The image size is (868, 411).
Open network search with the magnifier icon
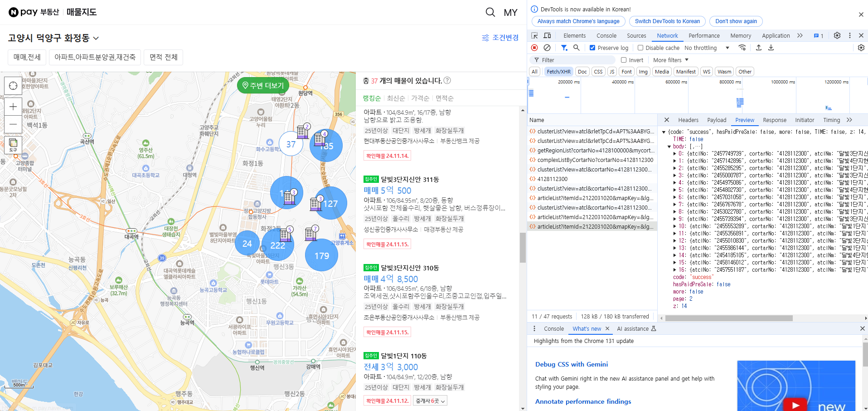(x=576, y=48)
